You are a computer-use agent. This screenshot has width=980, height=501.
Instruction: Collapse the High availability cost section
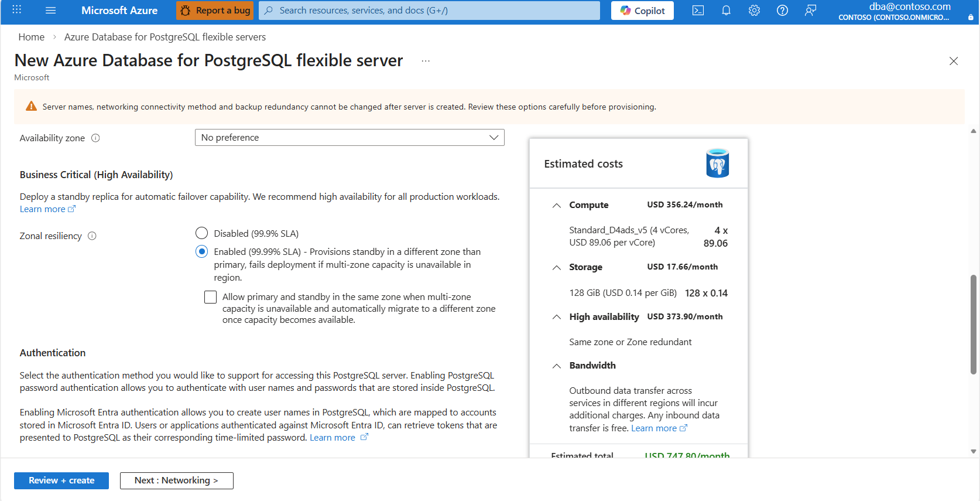coord(557,317)
